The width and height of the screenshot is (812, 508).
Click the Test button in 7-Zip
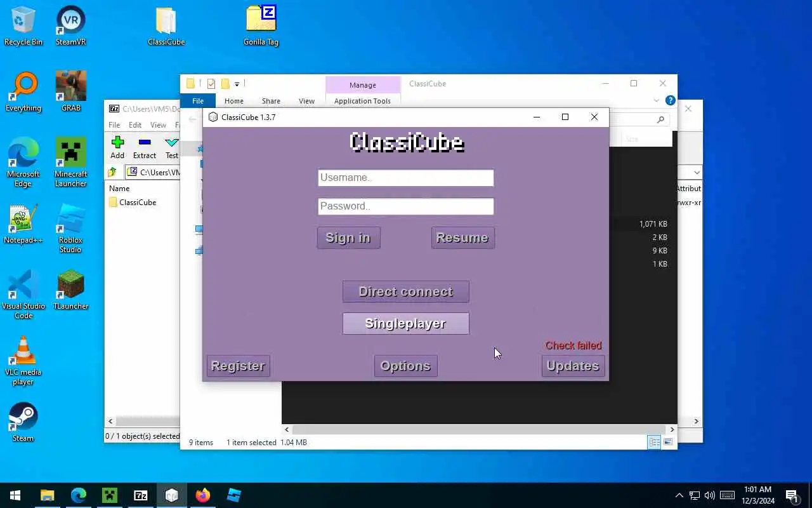[171, 147]
